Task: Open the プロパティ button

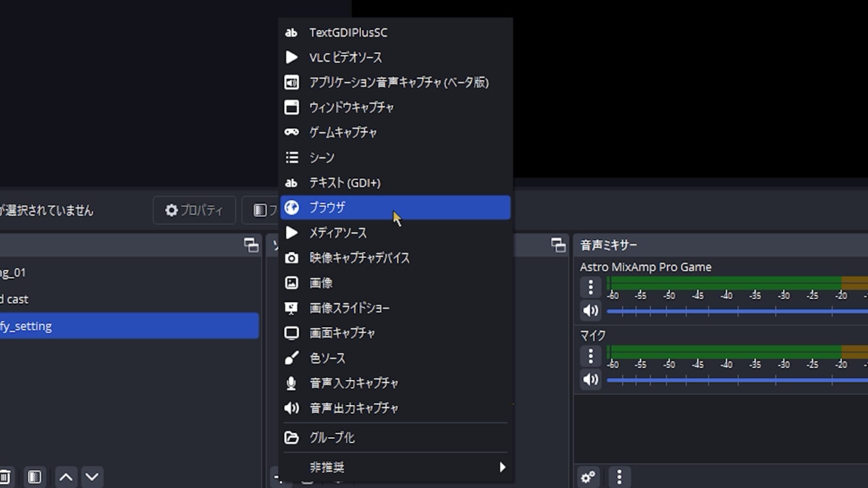Action: coord(194,210)
